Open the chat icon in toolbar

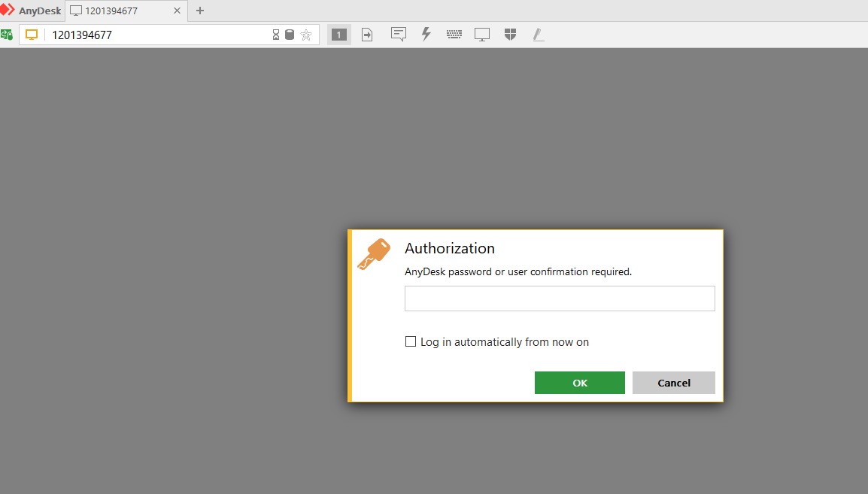pos(398,35)
